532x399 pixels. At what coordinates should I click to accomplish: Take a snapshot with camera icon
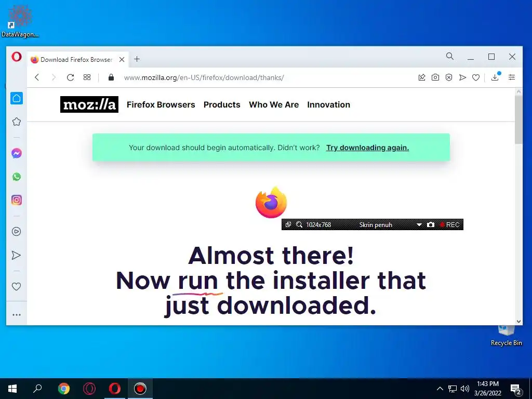(x=435, y=77)
